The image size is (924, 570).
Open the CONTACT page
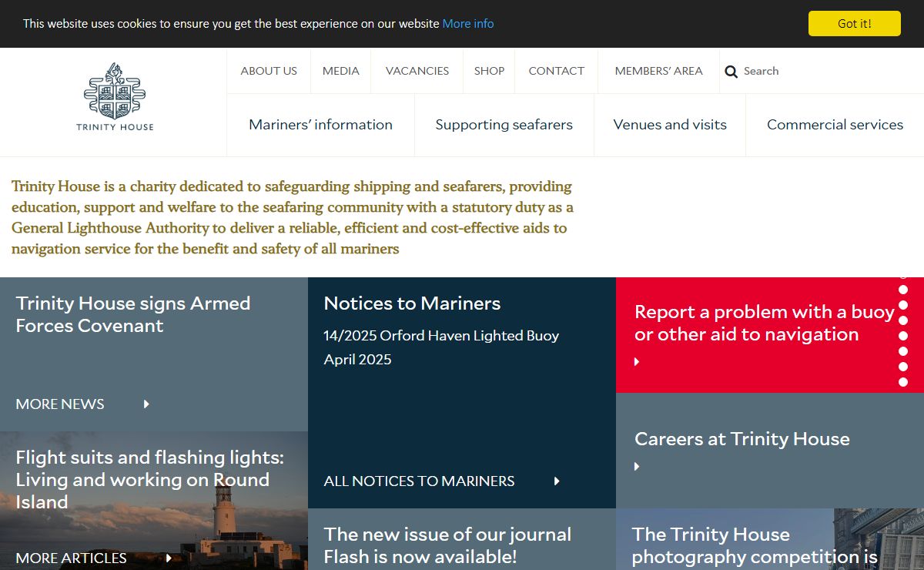coord(556,71)
